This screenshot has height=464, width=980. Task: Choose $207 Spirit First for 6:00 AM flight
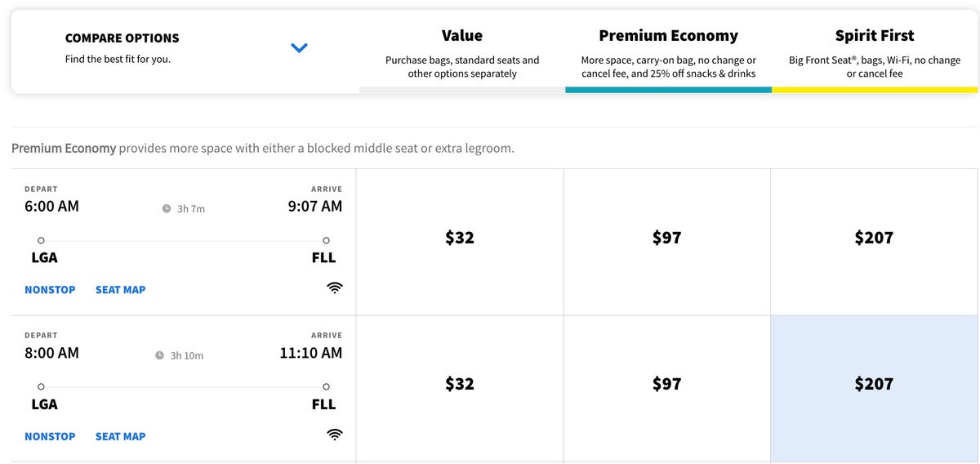874,238
